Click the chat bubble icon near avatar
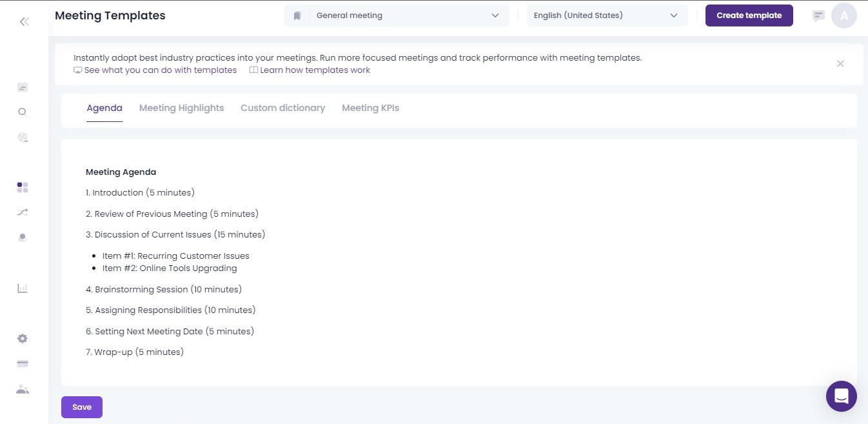The height and width of the screenshot is (424, 868). point(818,15)
